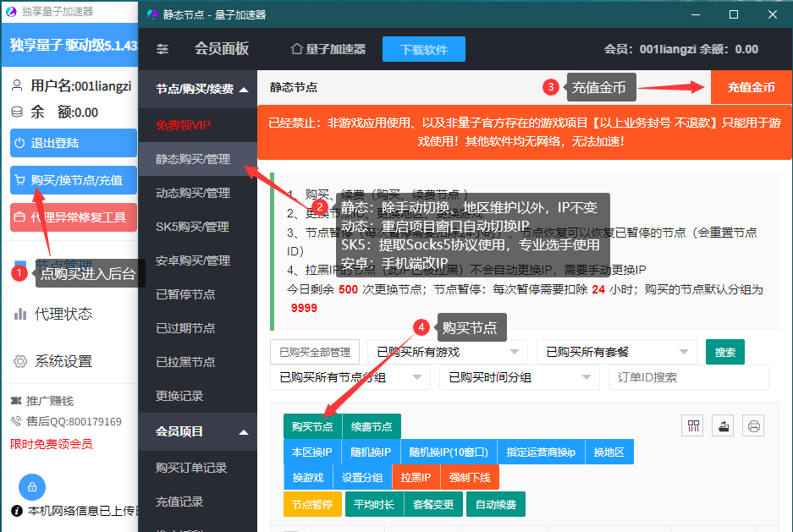
Task: Click the 会员: 001liangzi header text
Action: click(x=650, y=49)
